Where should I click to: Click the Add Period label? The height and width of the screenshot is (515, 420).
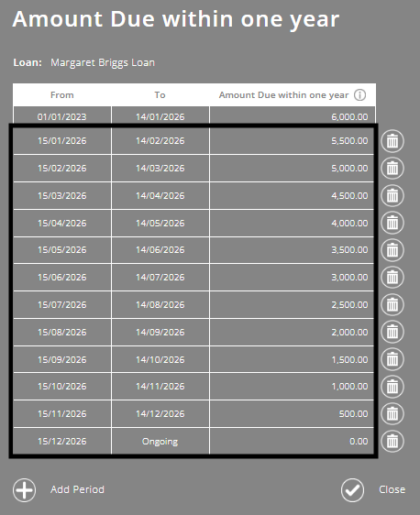(x=77, y=489)
